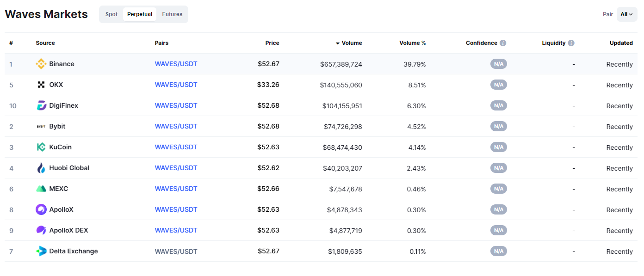Click the OKX logo icon

coord(41,85)
